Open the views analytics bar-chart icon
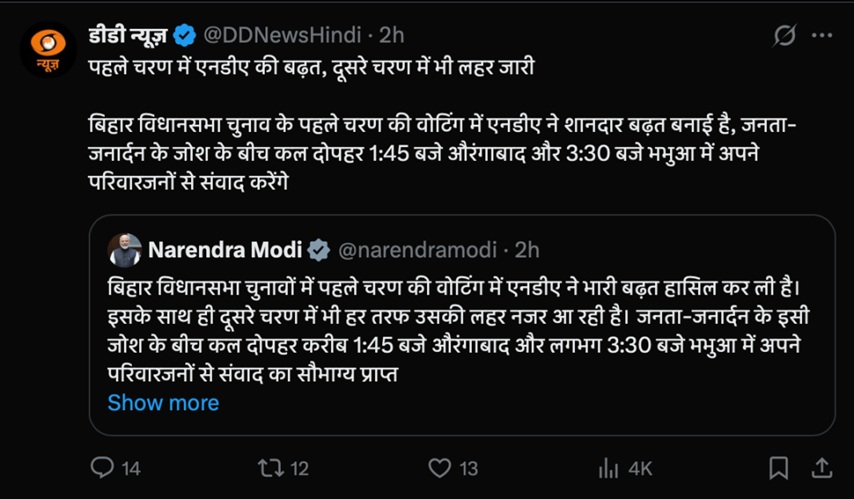Screen dimensions: 854x499 tap(609, 468)
